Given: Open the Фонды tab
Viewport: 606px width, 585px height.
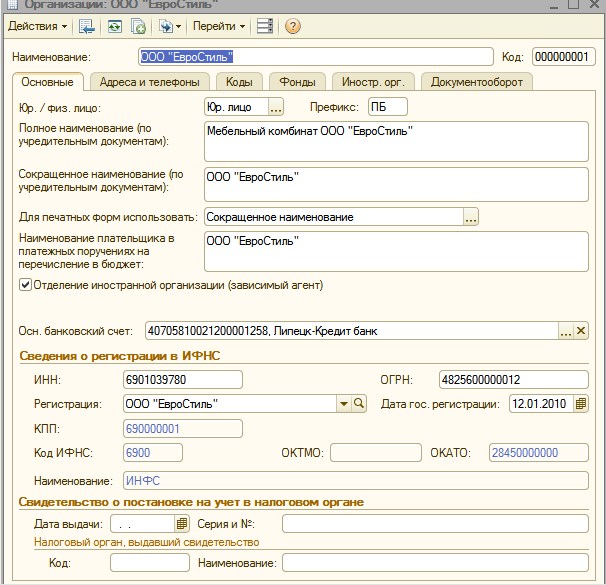Looking at the screenshot, I should 297,82.
